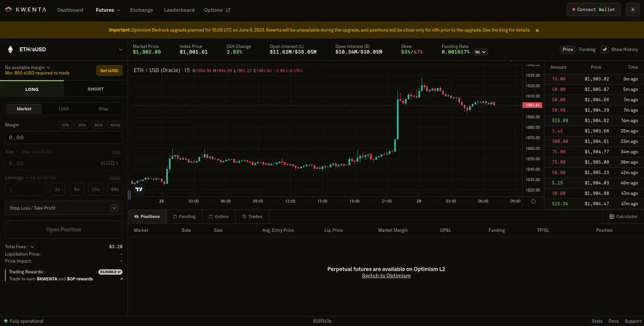
Task: Set margin to 25%
Action: [82, 125]
